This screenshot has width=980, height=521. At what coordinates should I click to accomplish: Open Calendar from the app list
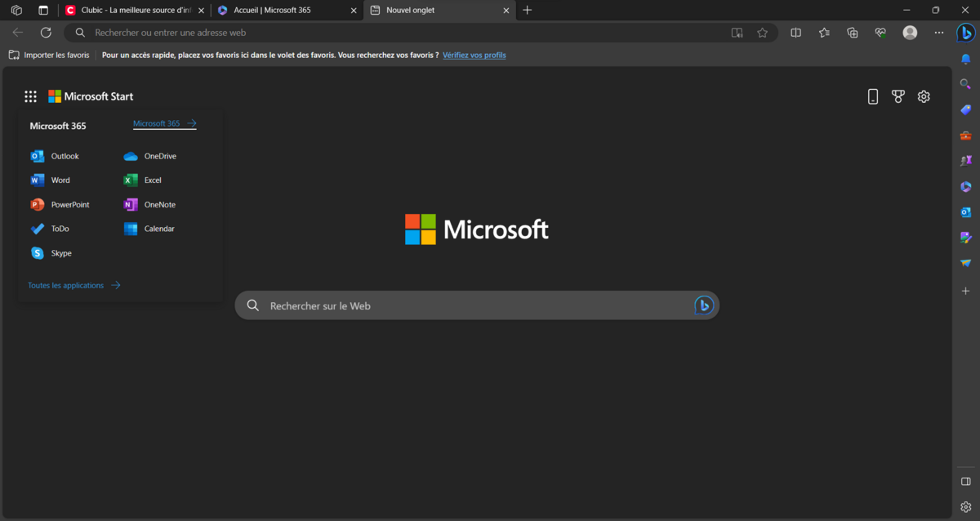pyautogui.click(x=149, y=229)
